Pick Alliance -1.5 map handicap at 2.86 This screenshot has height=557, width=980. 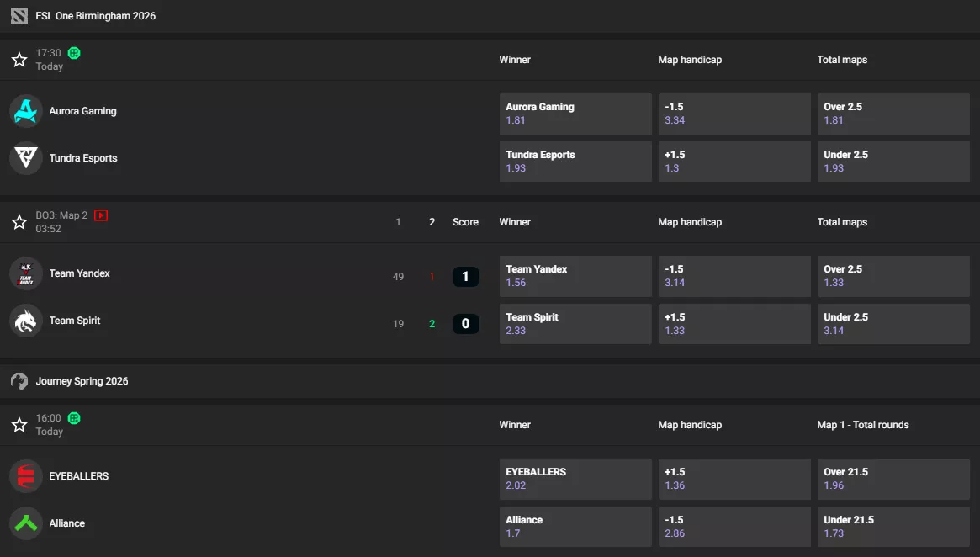[734, 526]
